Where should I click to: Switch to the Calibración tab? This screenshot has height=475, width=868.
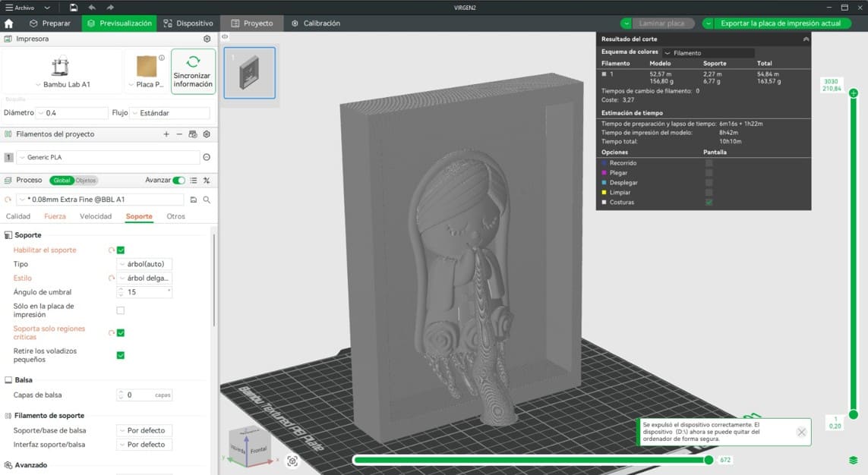coord(316,24)
